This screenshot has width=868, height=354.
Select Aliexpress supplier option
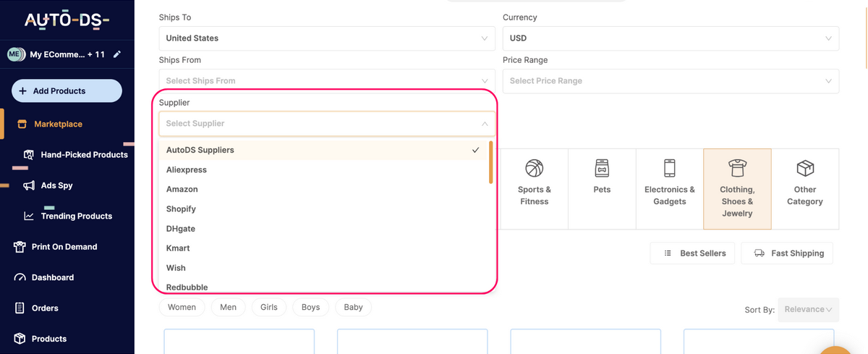coord(324,169)
